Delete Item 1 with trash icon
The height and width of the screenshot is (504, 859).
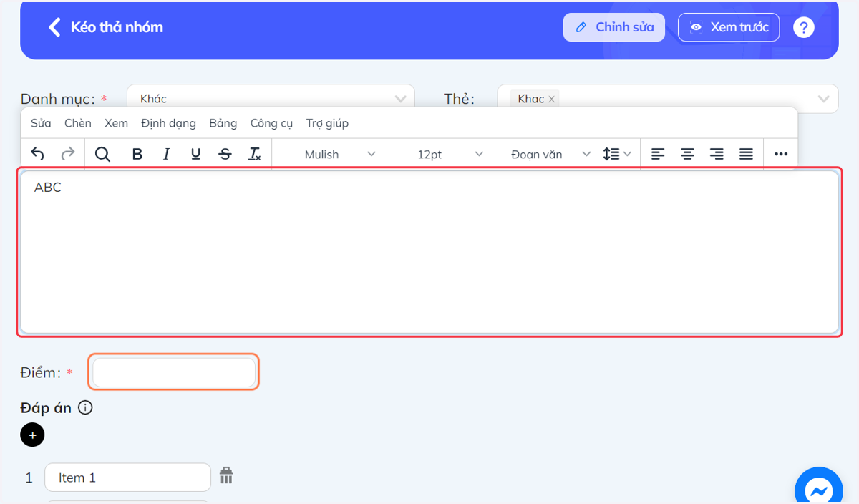[226, 475]
